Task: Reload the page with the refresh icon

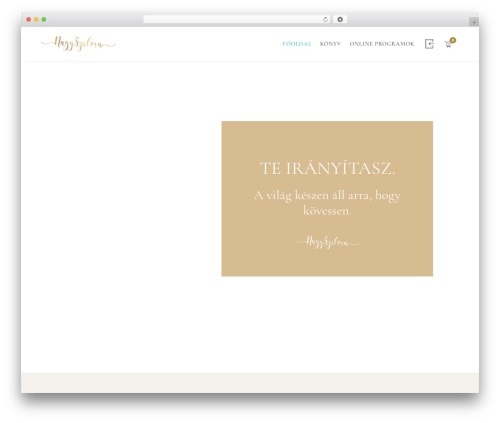Action: (325, 19)
